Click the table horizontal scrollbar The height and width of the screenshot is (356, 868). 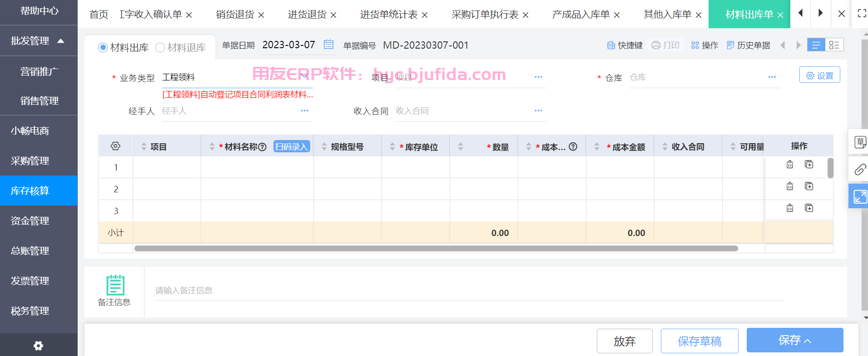[436, 248]
